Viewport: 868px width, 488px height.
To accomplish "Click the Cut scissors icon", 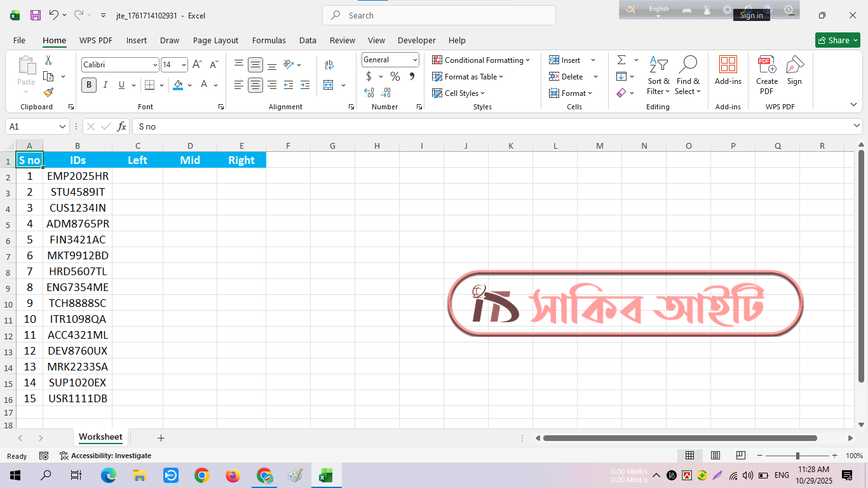I will pyautogui.click(x=48, y=60).
